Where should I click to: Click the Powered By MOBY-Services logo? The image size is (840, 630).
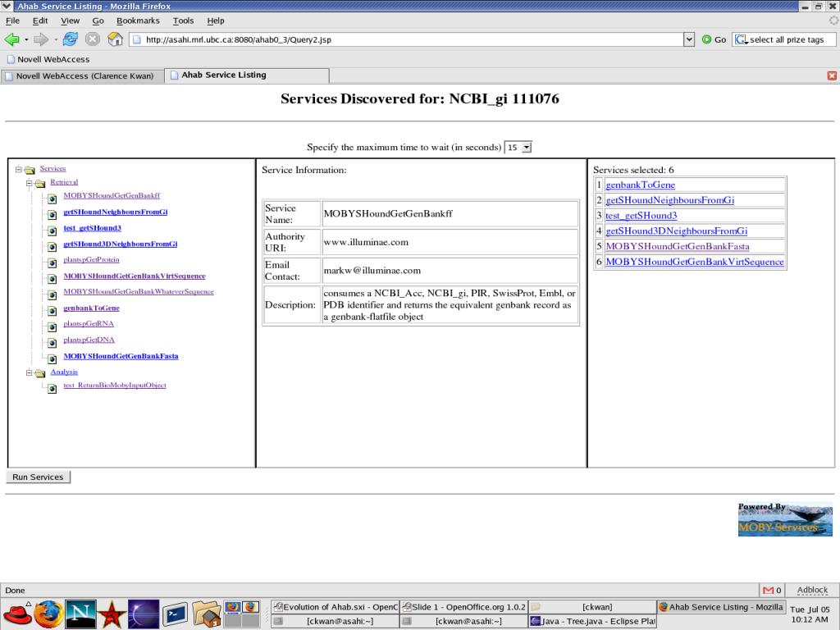pos(785,518)
